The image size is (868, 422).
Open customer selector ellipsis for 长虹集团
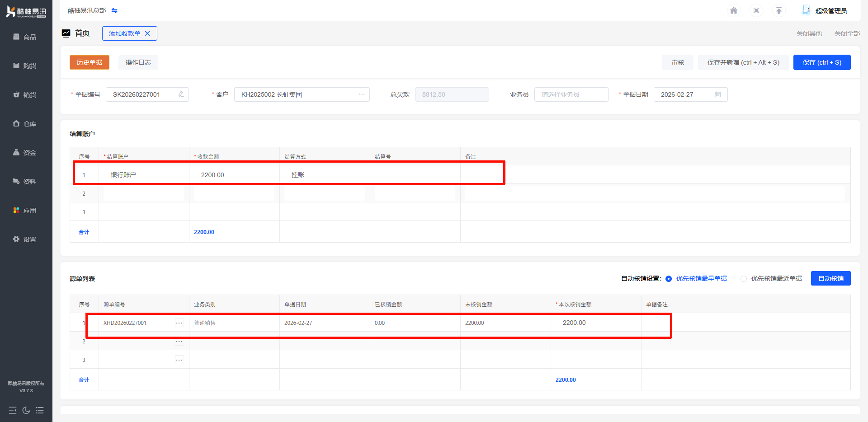tap(362, 94)
